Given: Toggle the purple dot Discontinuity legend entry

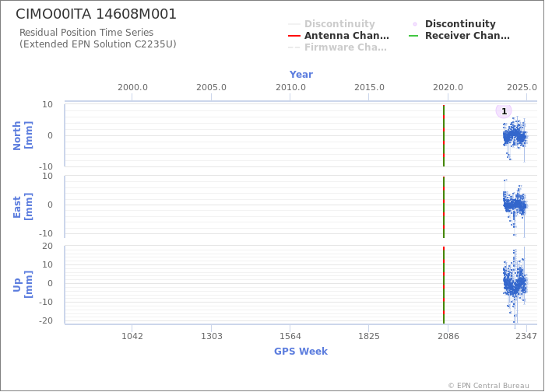Looking at the screenshot, I should click(x=452, y=24).
